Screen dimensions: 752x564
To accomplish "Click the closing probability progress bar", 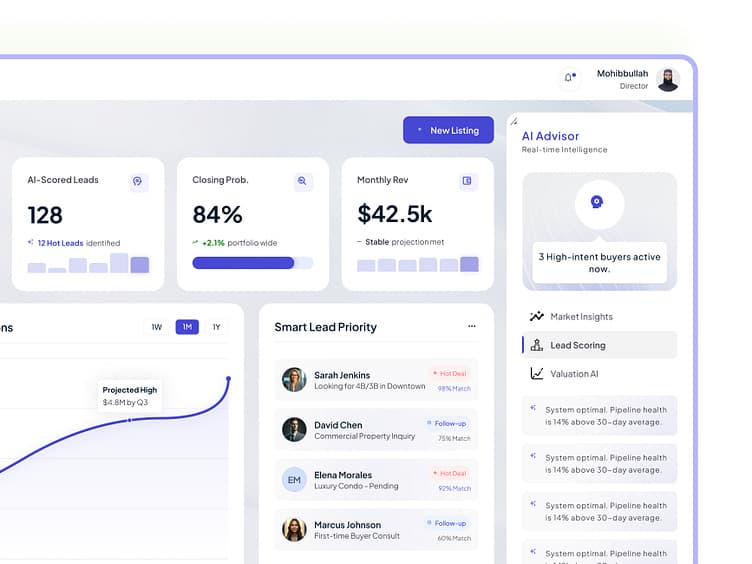I will tap(253, 263).
